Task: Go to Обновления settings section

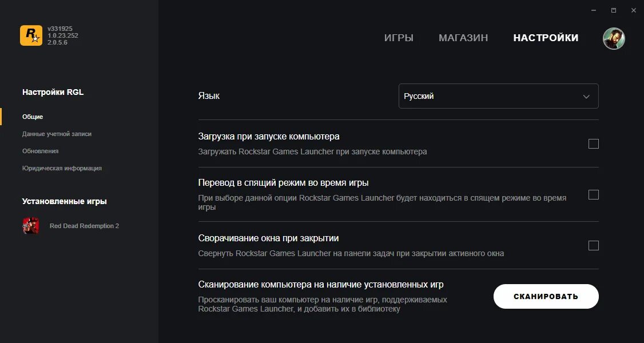Action: 40,151
